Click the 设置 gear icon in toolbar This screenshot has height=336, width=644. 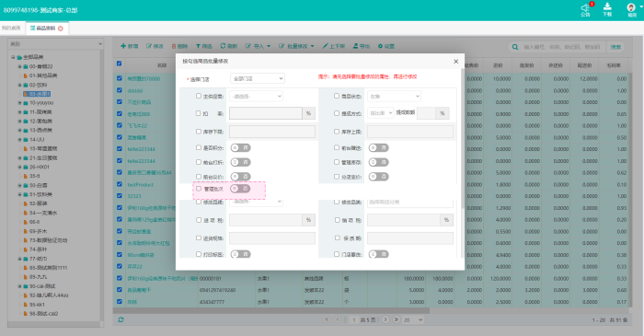pyautogui.click(x=380, y=46)
